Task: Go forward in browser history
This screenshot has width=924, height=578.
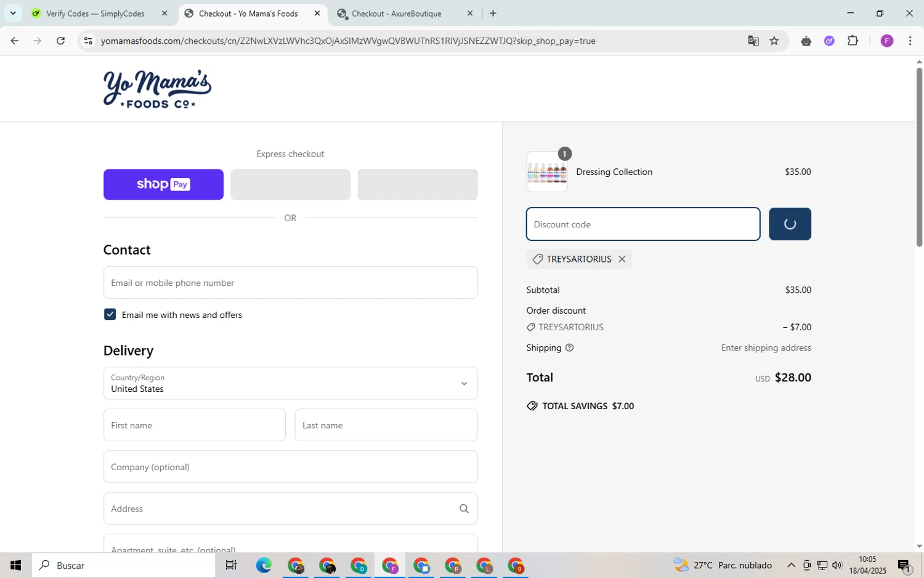Action: pos(38,41)
